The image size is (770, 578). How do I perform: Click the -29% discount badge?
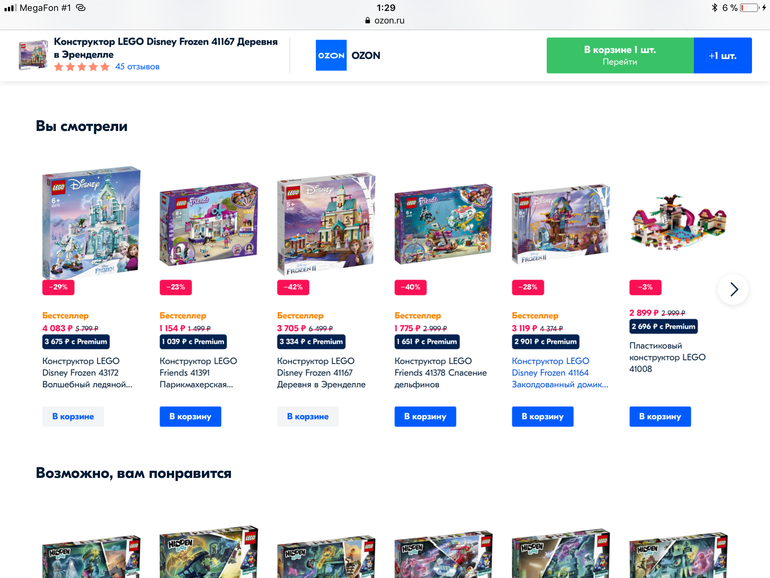pos(58,287)
